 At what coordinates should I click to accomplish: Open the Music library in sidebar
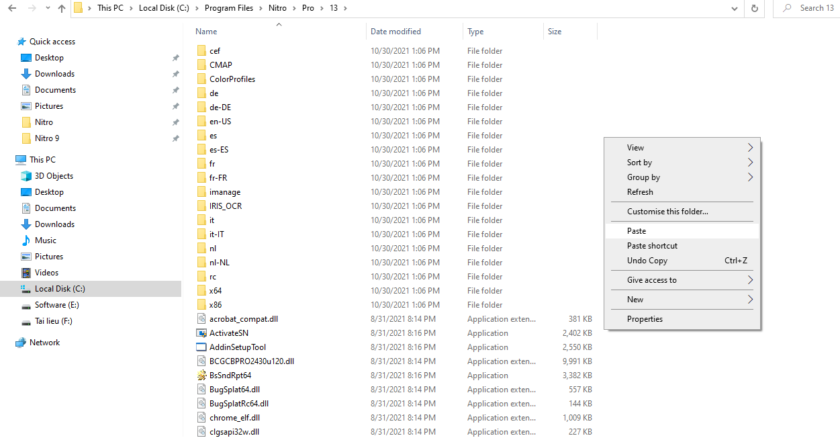[45, 240]
